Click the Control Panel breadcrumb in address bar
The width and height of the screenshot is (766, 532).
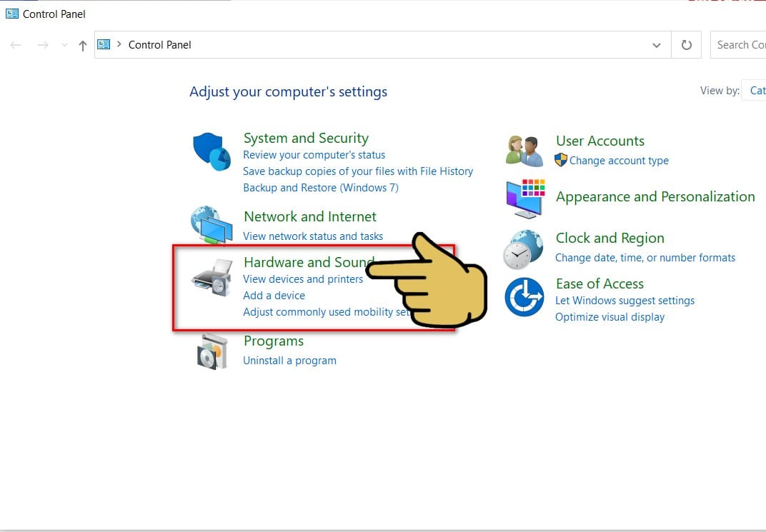pyautogui.click(x=160, y=45)
